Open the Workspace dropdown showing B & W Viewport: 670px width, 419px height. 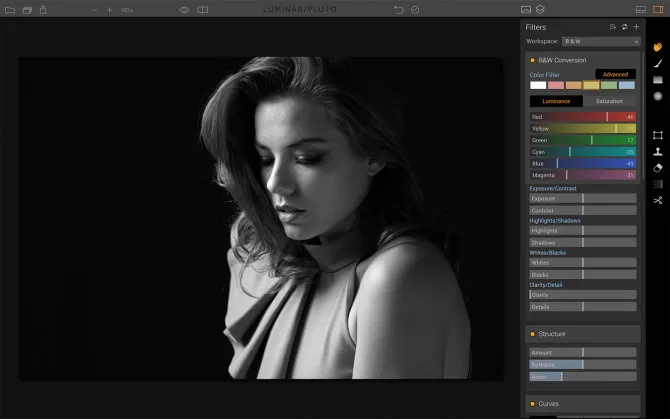599,42
